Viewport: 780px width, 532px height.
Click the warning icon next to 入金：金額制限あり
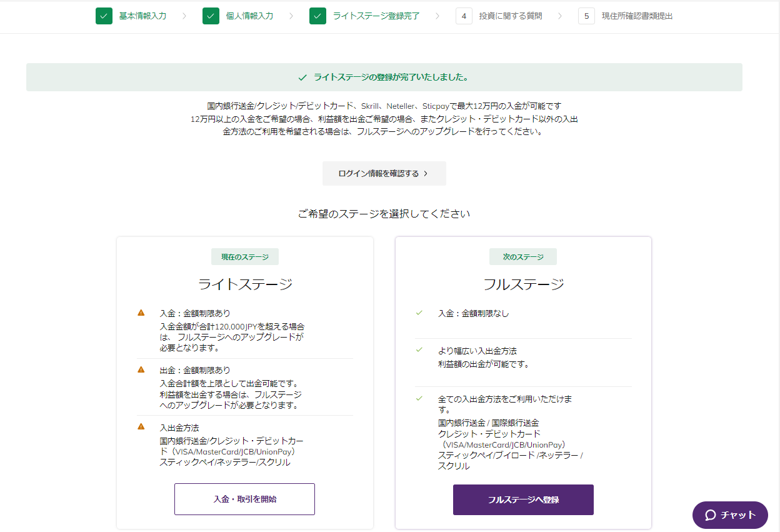pos(141,313)
